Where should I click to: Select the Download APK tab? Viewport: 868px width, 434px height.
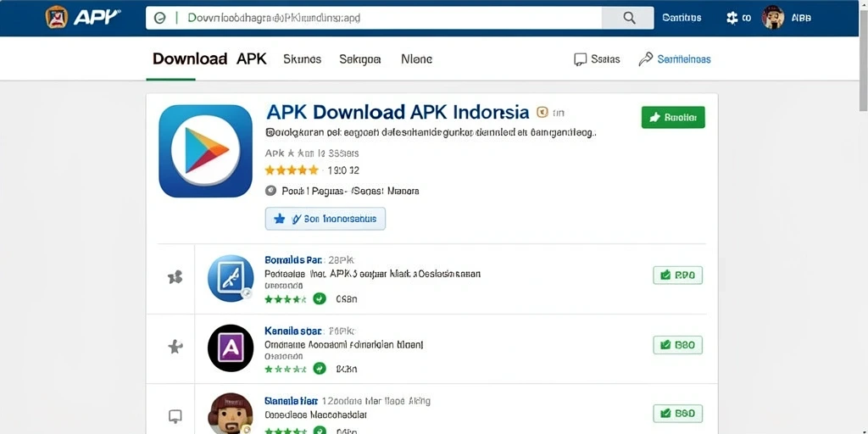tap(209, 58)
